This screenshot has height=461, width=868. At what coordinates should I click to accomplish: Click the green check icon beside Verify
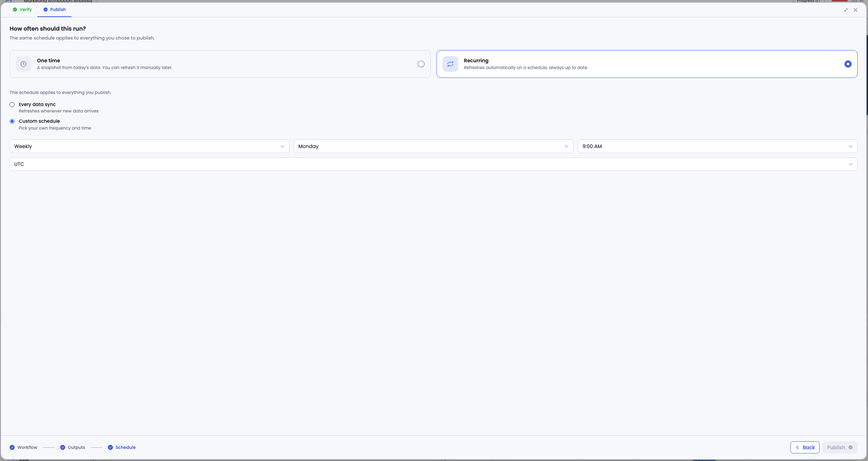pyautogui.click(x=15, y=10)
